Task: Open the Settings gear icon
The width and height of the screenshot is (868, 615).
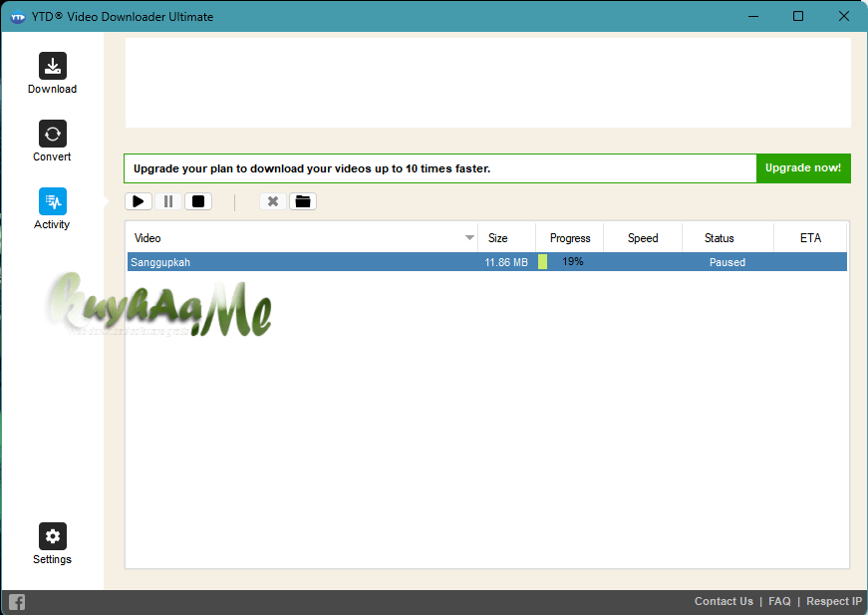Action: pos(53,536)
